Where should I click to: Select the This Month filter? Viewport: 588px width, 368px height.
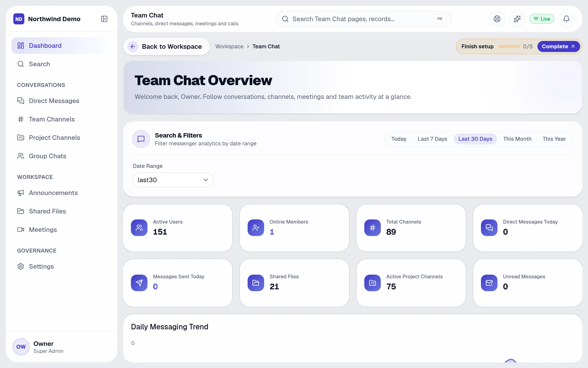click(517, 139)
